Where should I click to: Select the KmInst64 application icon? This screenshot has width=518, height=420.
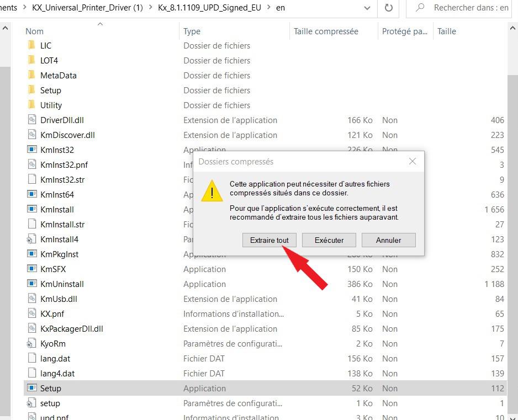click(x=31, y=195)
